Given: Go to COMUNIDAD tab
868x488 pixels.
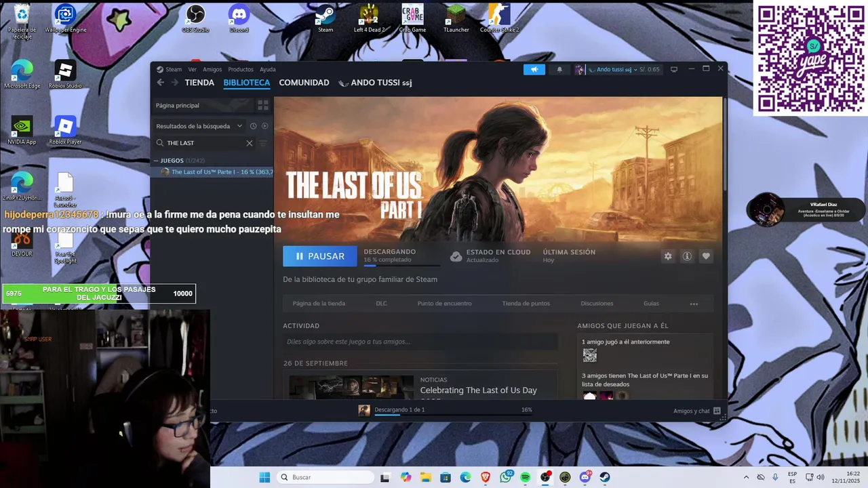Looking at the screenshot, I should (x=304, y=83).
